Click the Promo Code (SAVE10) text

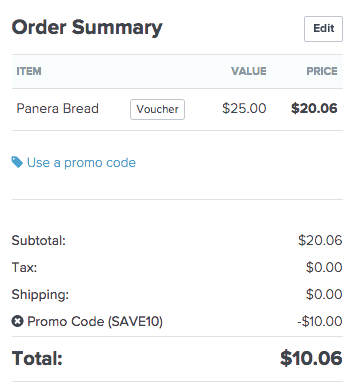tap(95, 322)
